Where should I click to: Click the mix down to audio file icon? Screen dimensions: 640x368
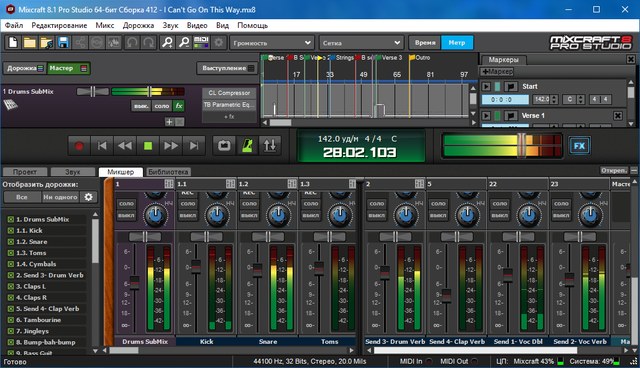[113, 42]
